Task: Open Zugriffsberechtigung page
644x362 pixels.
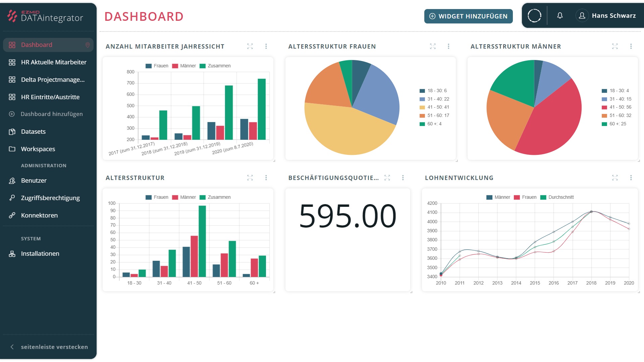Action: [48, 198]
